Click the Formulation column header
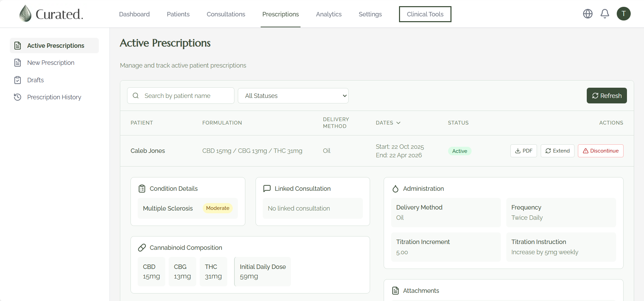Image resolution: width=644 pixels, height=301 pixels. click(222, 123)
